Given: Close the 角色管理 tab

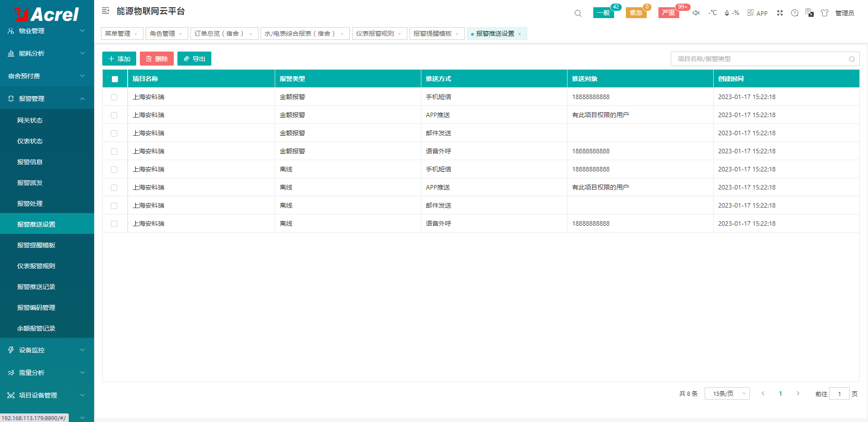Looking at the screenshot, I should click(181, 34).
